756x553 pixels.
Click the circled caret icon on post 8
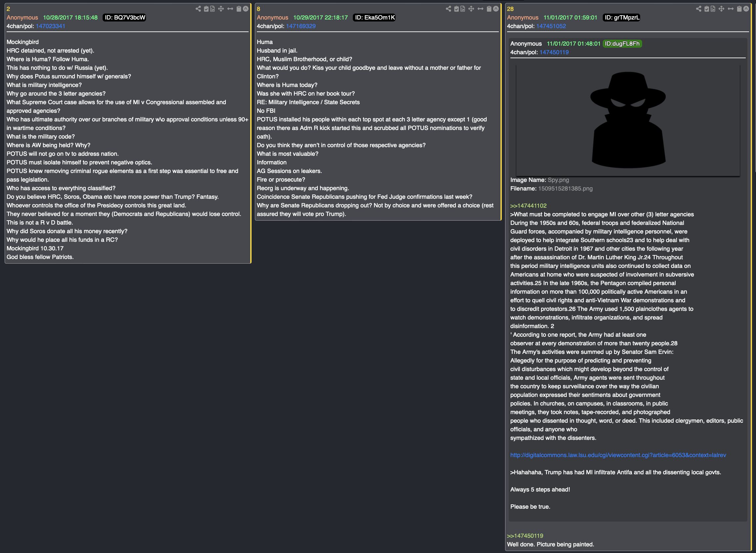[496, 9]
